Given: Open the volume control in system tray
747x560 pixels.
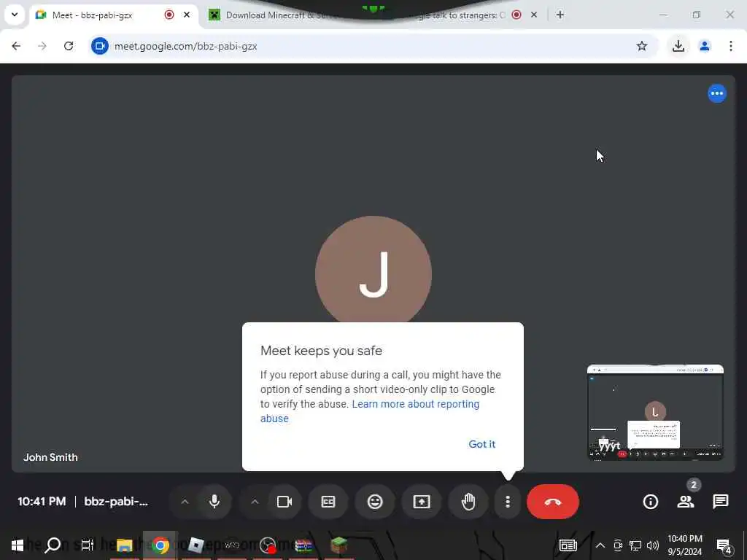Looking at the screenshot, I should 653,545.
